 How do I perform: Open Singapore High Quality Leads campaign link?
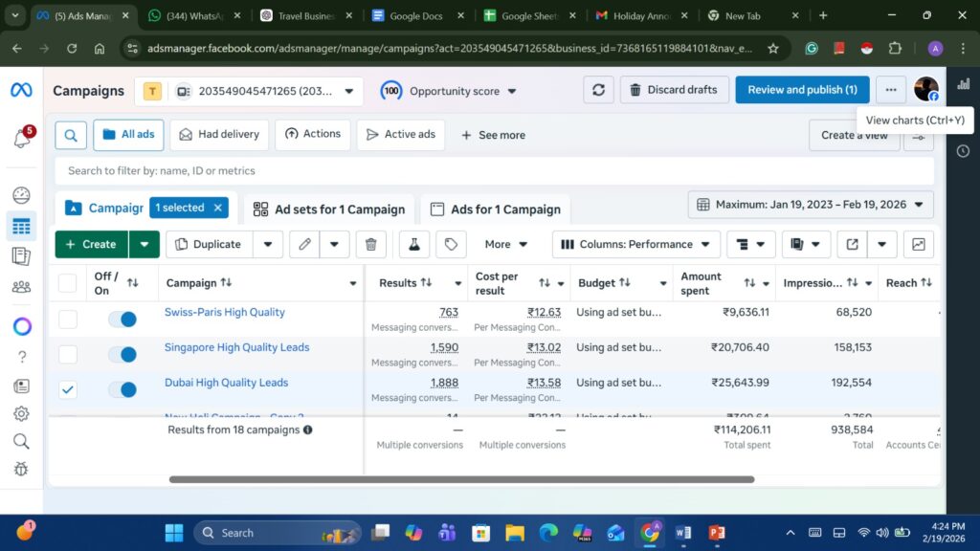(x=237, y=347)
